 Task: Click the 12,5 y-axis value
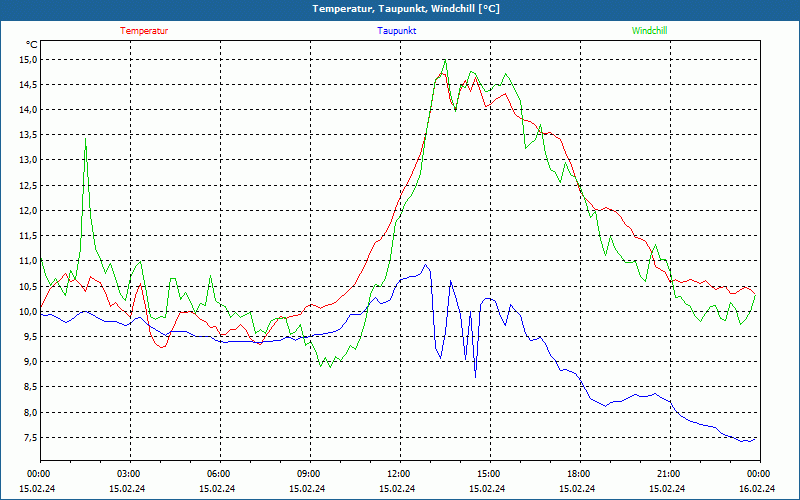point(29,186)
